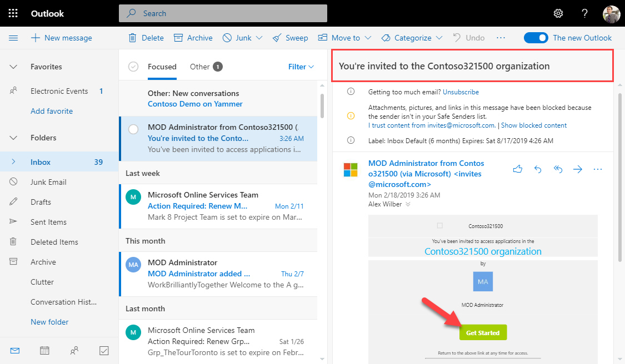The height and width of the screenshot is (364, 625).
Task: Open the settings gear icon
Action: point(558,13)
